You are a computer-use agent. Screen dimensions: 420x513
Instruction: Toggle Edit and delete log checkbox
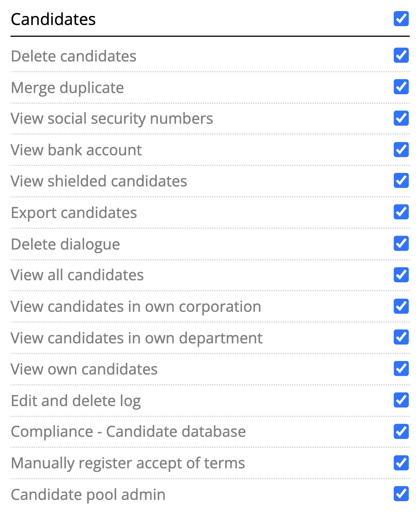[x=401, y=400]
